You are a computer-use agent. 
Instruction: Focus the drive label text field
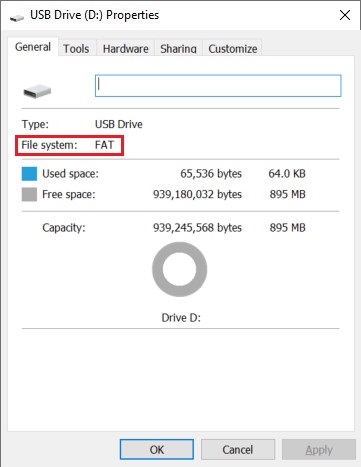point(218,86)
